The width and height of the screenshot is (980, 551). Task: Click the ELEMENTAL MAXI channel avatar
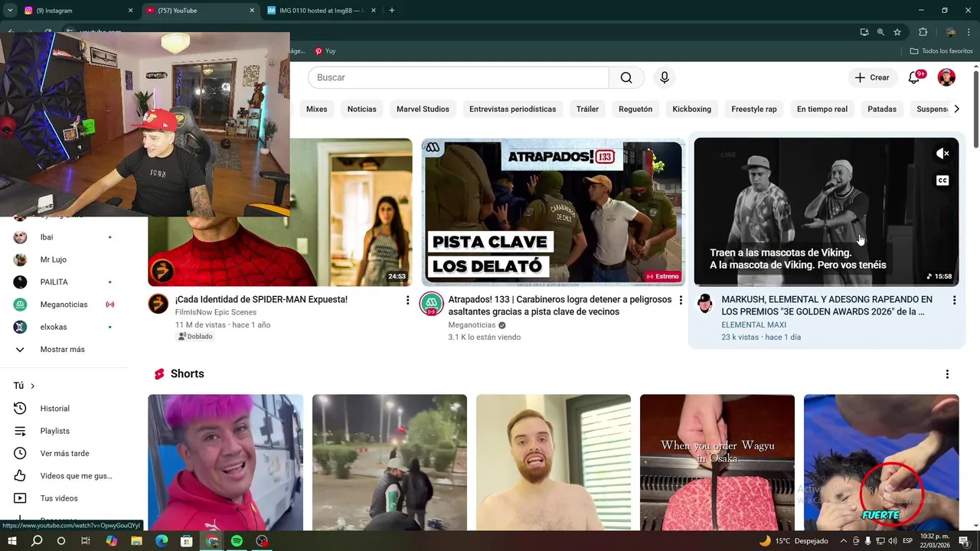[x=704, y=304]
